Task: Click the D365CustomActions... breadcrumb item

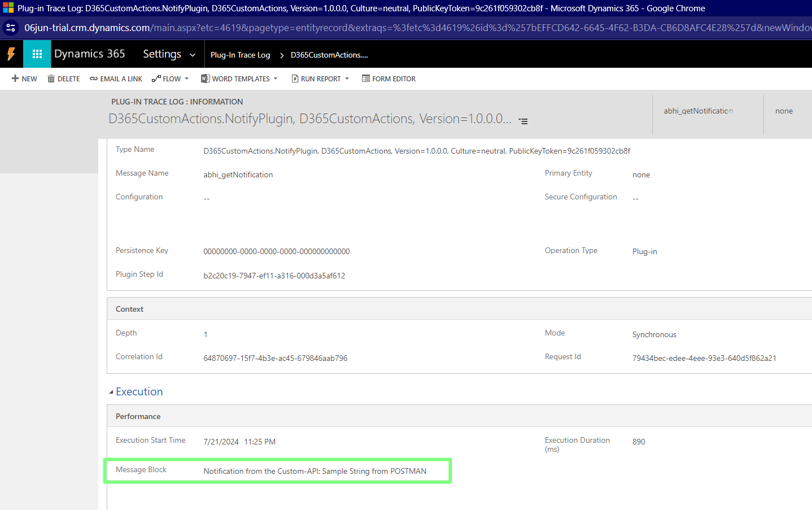Action: point(329,55)
